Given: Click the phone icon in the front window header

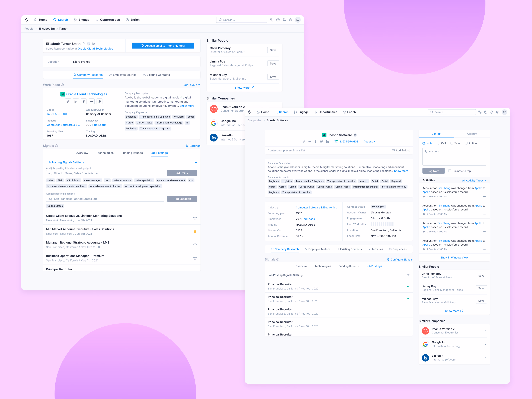Looking at the screenshot, I should 480,112.
